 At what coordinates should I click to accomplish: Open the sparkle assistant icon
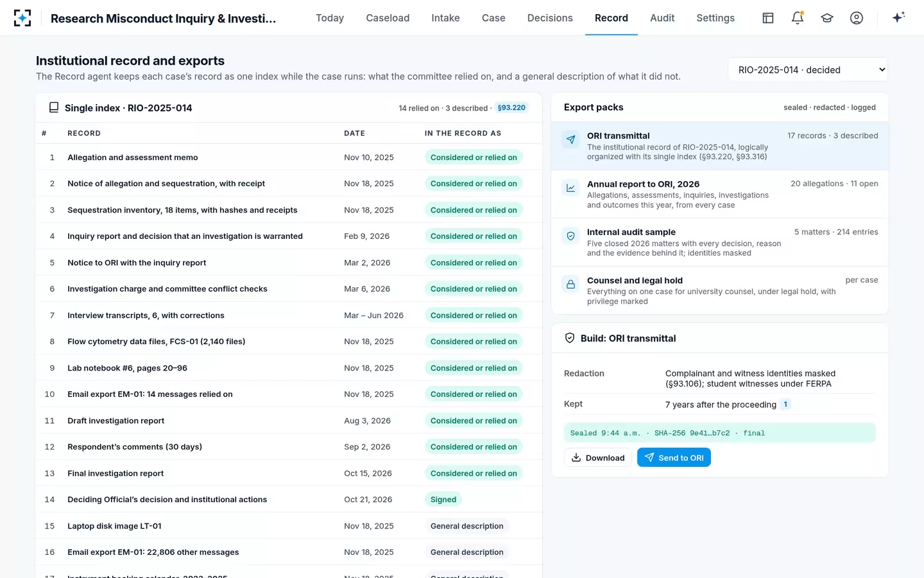click(x=898, y=17)
